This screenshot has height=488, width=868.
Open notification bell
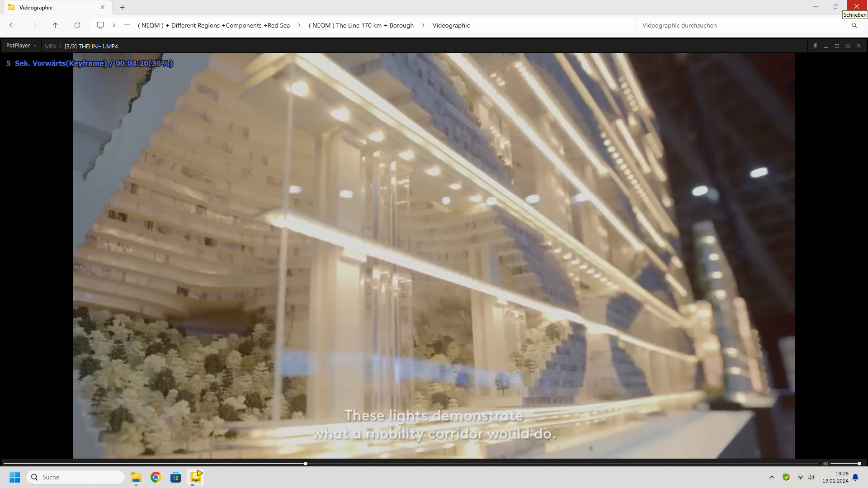pyautogui.click(x=855, y=477)
